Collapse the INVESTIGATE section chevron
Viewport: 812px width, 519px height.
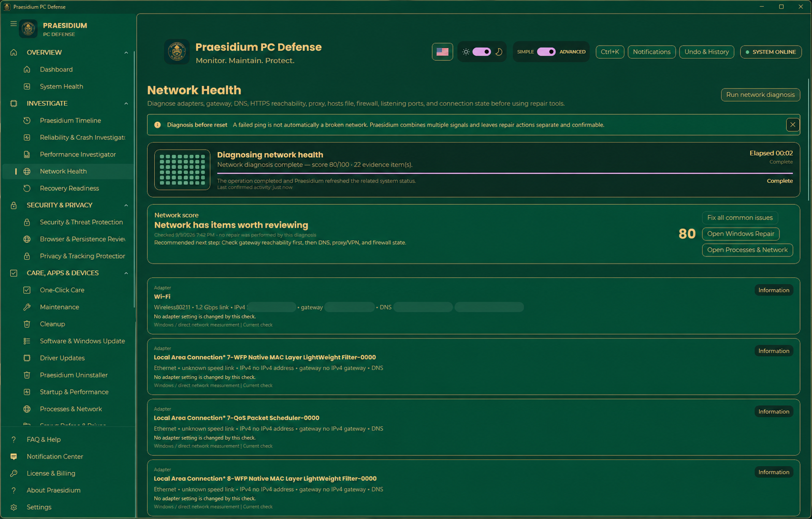point(126,103)
